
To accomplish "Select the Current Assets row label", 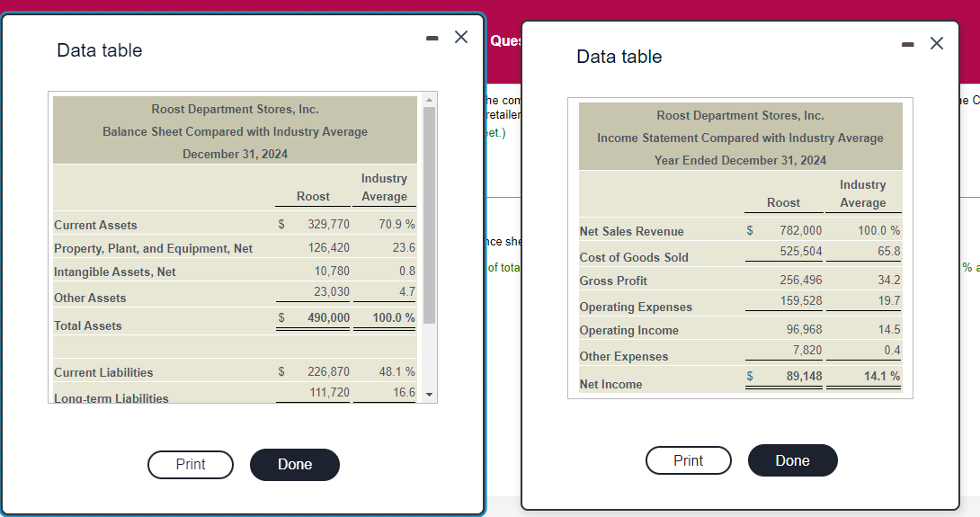I will click(95, 225).
